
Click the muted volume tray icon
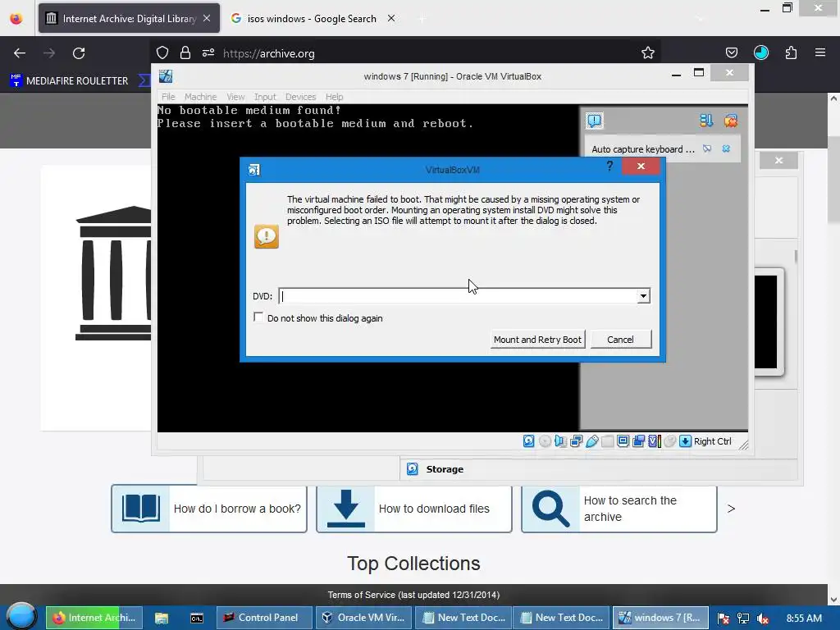(763, 619)
